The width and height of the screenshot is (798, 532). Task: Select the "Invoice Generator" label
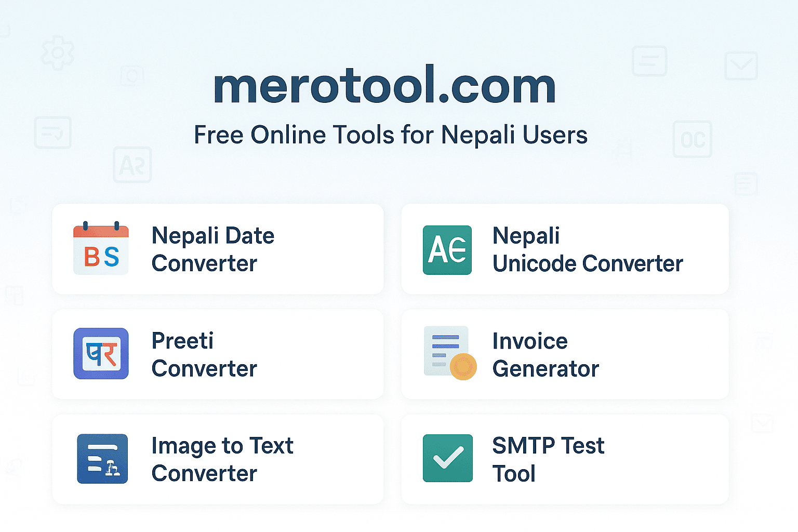[x=546, y=355]
